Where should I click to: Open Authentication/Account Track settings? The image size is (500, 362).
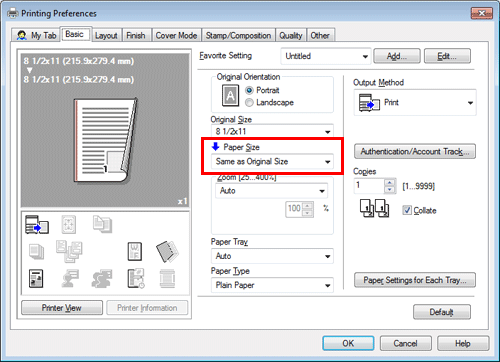tap(415, 152)
